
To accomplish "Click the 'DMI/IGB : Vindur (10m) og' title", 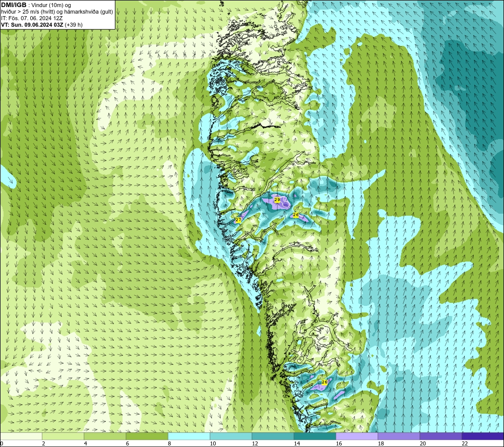I will click(36, 5).
